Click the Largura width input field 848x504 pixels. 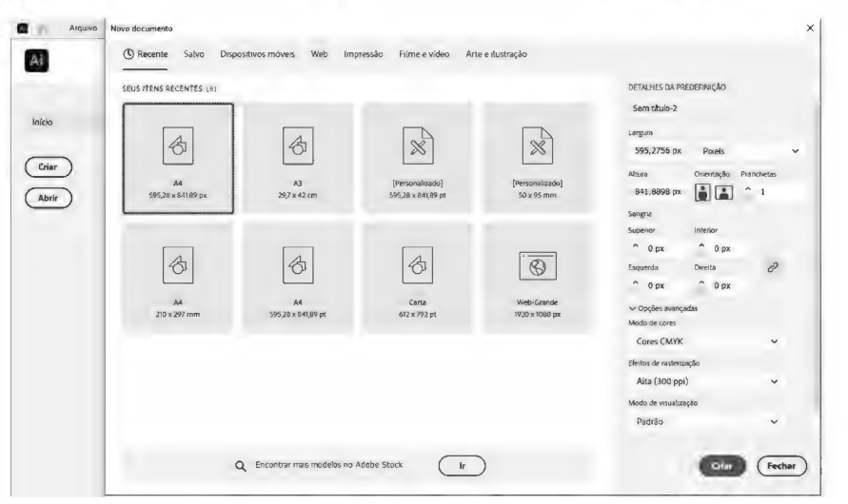click(659, 151)
